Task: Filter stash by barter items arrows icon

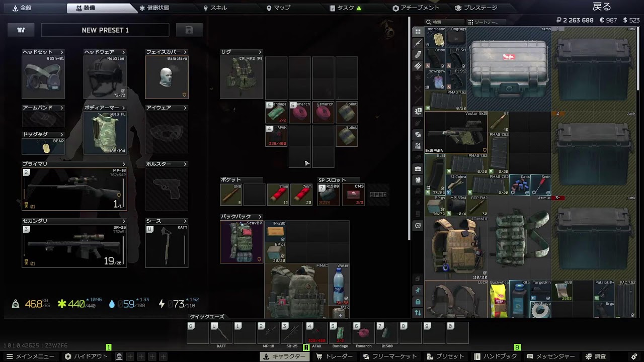Action: [418, 134]
